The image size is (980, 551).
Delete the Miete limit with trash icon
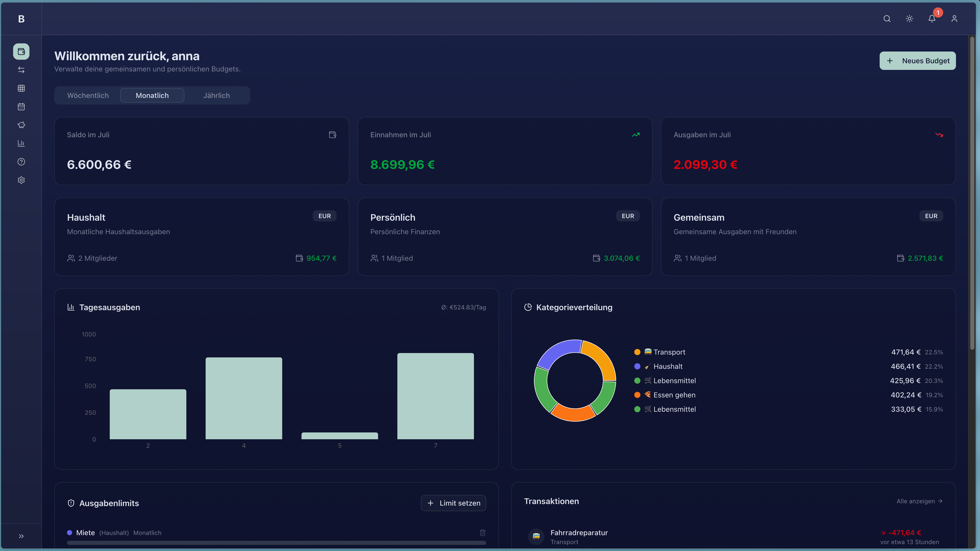(482, 533)
